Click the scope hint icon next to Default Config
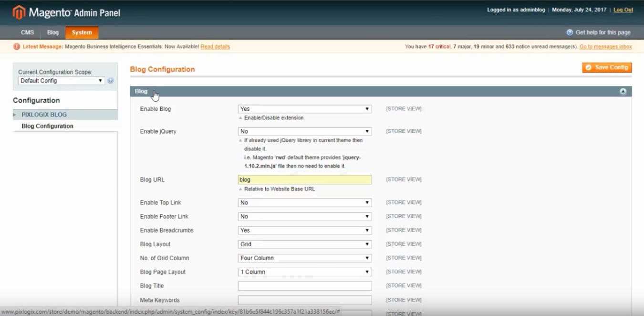The width and height of the screenshot is (644, 316). click(x=110, y=81)
